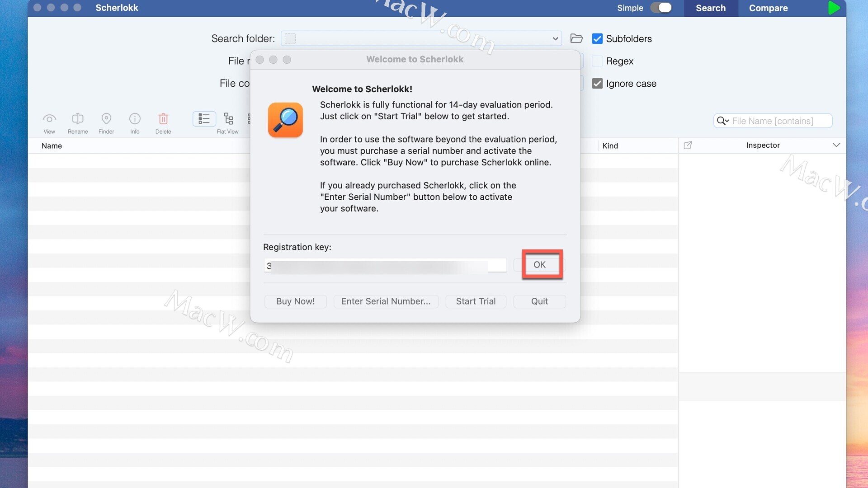
Task: Open file name filter magnifier menu
Action: 722,121
